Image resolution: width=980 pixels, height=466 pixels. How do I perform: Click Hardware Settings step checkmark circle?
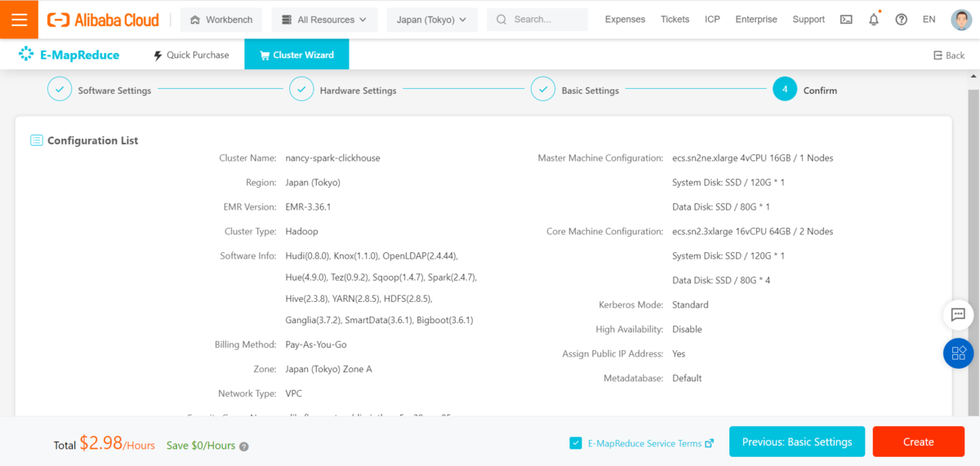coord(301,89)
